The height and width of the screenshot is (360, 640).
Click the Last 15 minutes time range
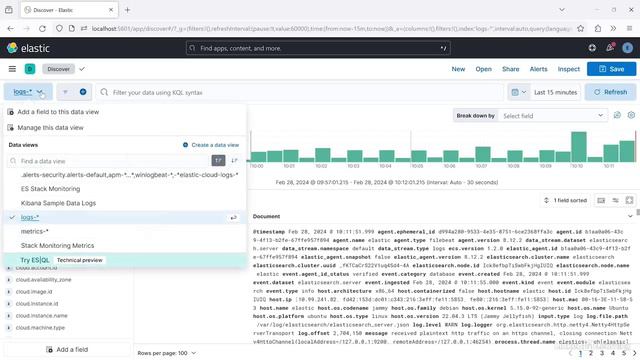click(x=556, y=92)
